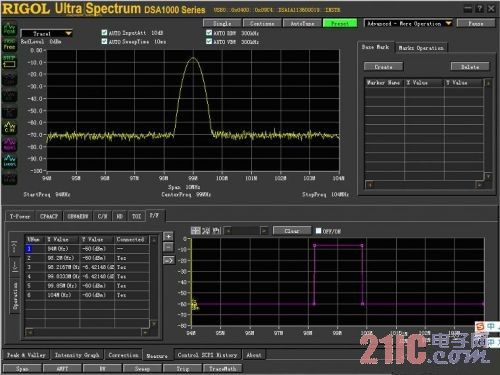Viewport: 500px width, 375px height.
Task: Toggle the AUTO InputAtt checkbox
Action: coord(104,33)
